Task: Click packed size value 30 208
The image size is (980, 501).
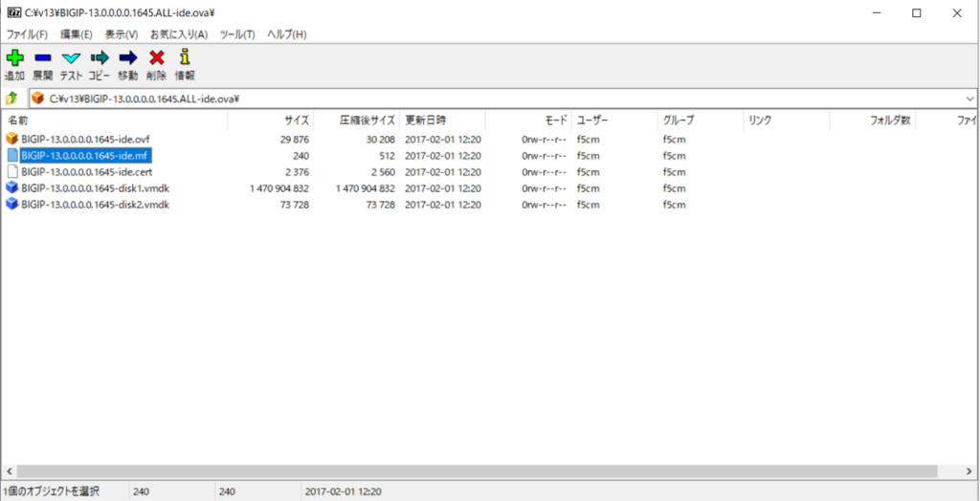Action: (381, 139)
